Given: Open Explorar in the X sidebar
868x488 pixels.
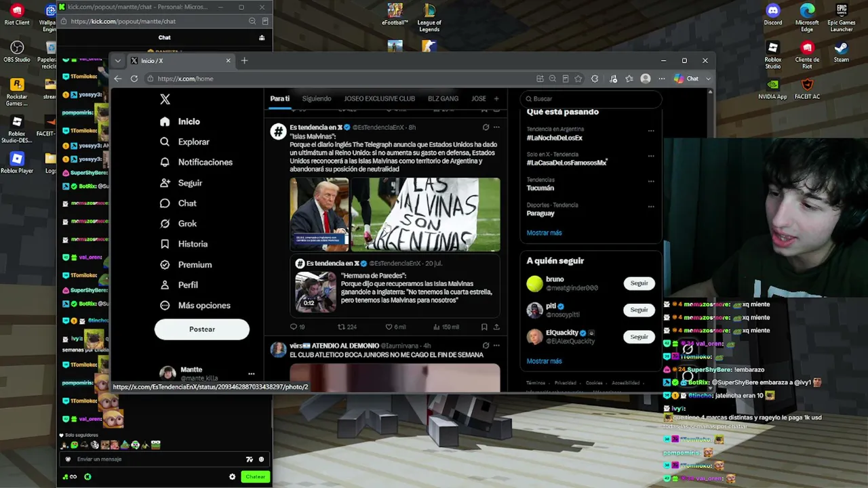Looking at the screenshot, I should (x=185, y=142).
